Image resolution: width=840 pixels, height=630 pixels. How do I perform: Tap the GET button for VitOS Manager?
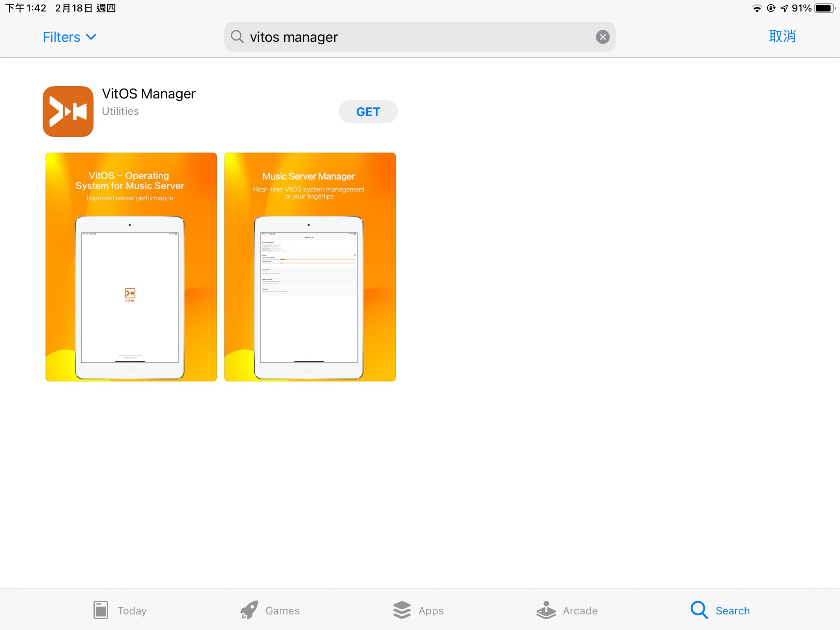[x=368, y=112]
